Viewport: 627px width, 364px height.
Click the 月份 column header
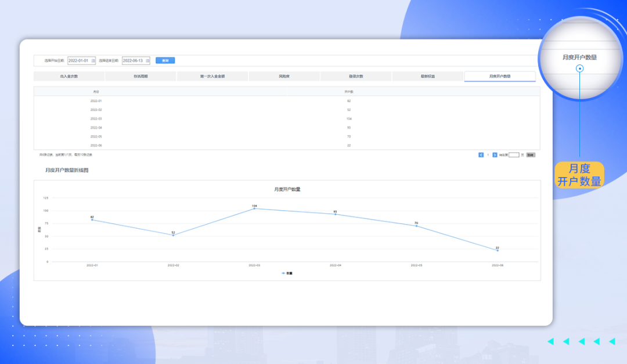96,92
